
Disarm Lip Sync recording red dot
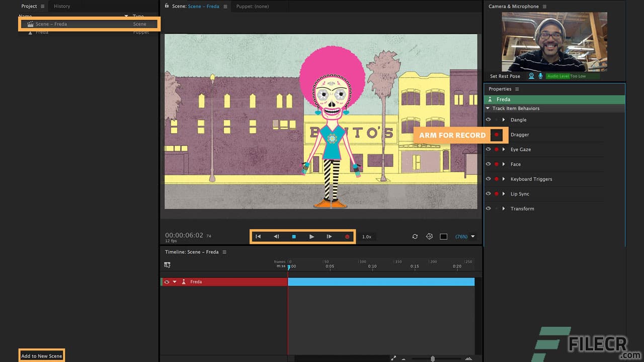click(496, 194)
